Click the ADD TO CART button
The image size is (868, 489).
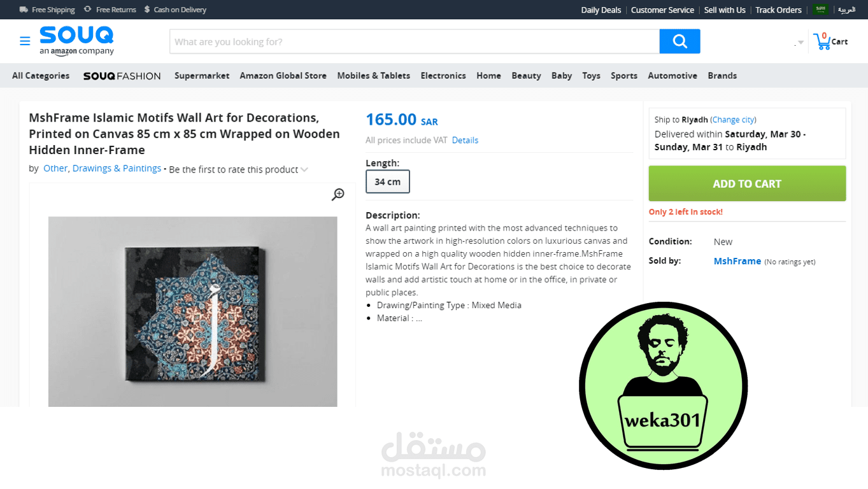point(747,183)
